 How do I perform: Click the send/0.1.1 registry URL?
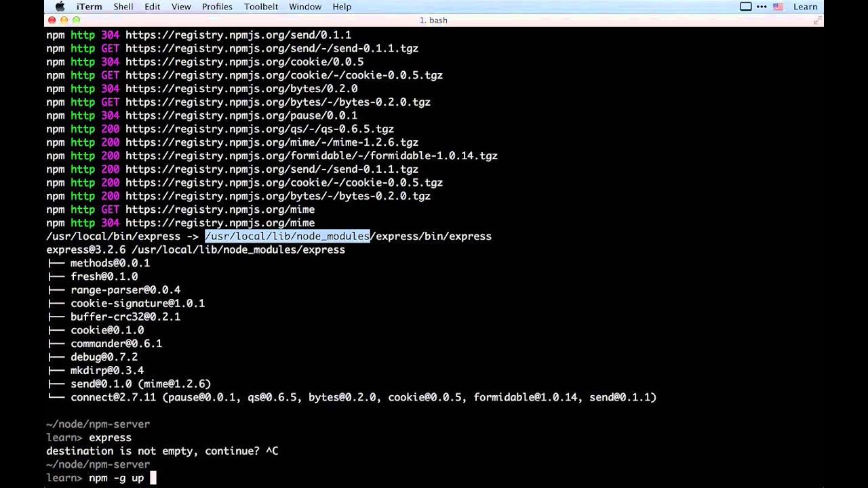238,35
